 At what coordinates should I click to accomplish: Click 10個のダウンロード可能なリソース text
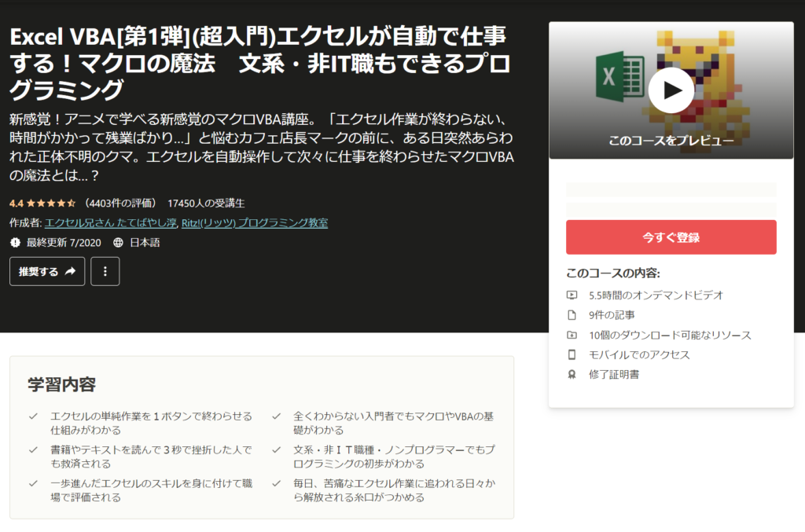pos(670,335)
